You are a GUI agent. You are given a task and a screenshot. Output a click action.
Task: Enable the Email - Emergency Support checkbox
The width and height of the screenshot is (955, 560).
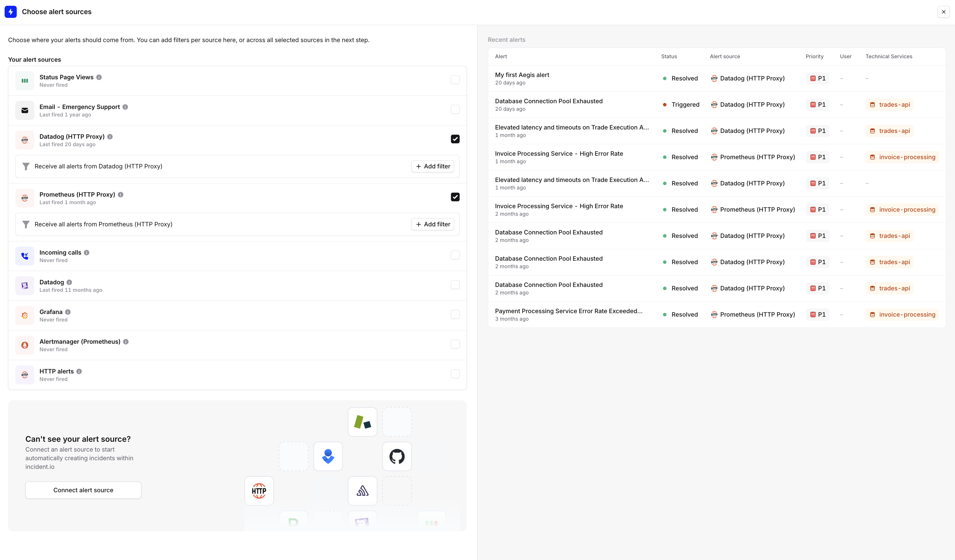[455, 109]
